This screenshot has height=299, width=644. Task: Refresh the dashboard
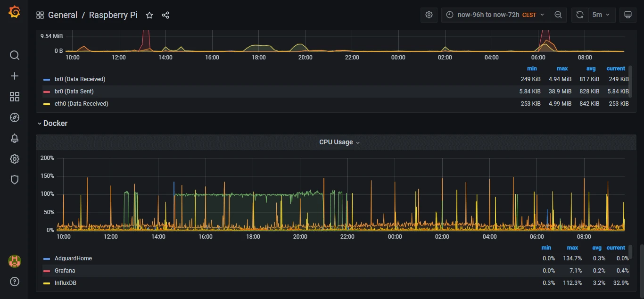pyautogui.click(x=580, y=15)
